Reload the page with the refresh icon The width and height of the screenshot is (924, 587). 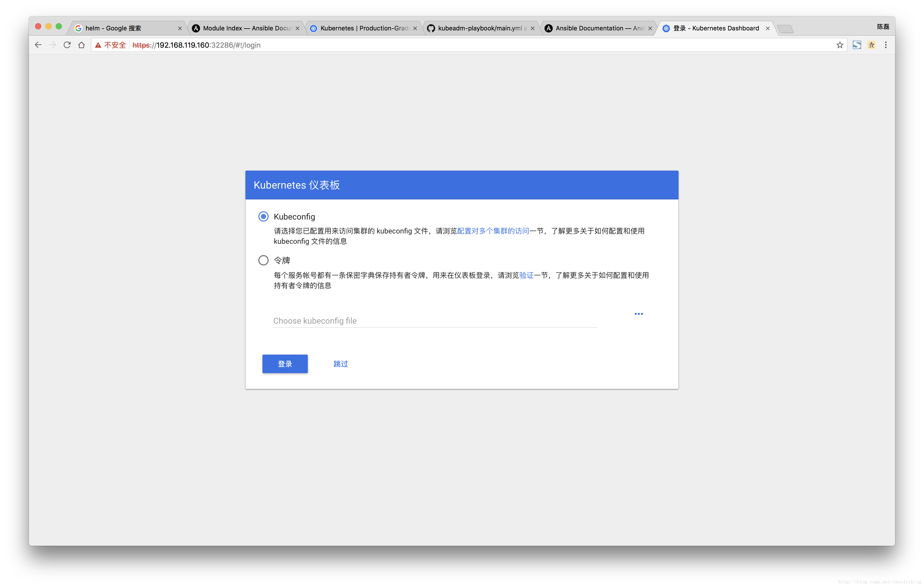click(67, 45)
